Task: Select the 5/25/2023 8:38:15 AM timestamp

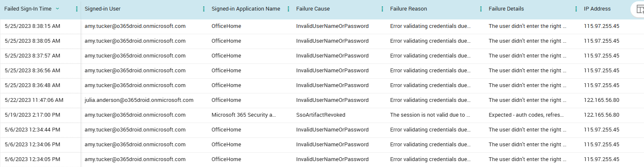Action: (32, 26)
